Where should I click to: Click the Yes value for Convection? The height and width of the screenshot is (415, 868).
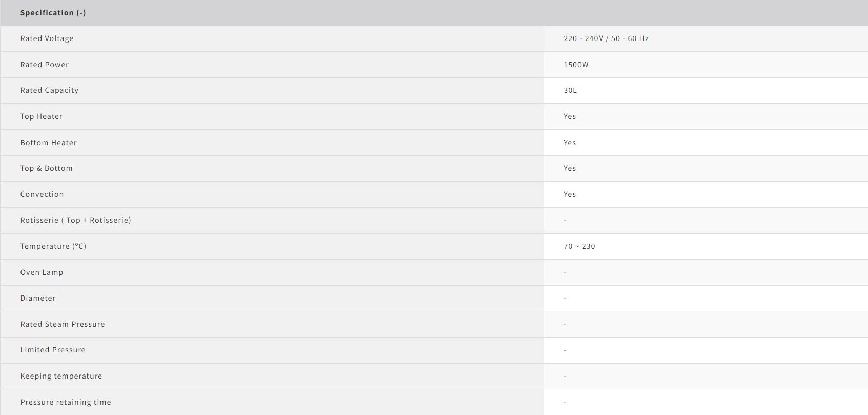click(569, 194)
